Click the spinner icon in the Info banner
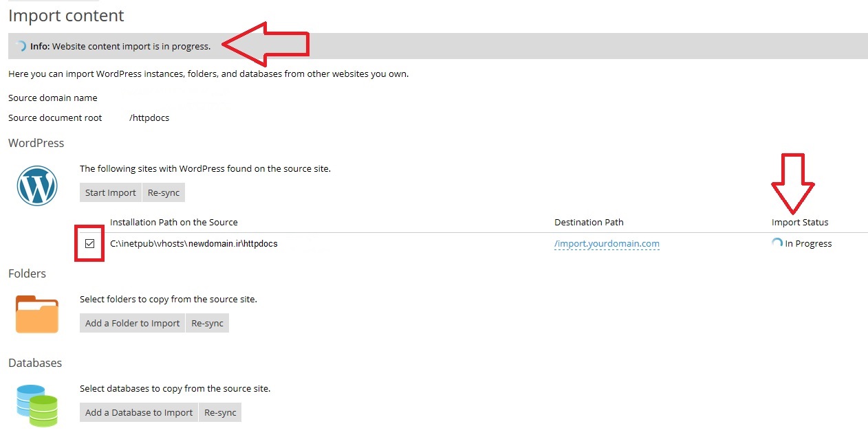Screen dimensions: 868x448 pyautogui.click(x=21, y=46)
